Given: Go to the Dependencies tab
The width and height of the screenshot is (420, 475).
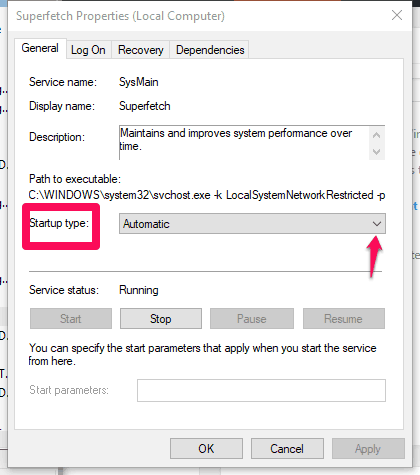Looking at the screenshot, I should tap(210, 50).
